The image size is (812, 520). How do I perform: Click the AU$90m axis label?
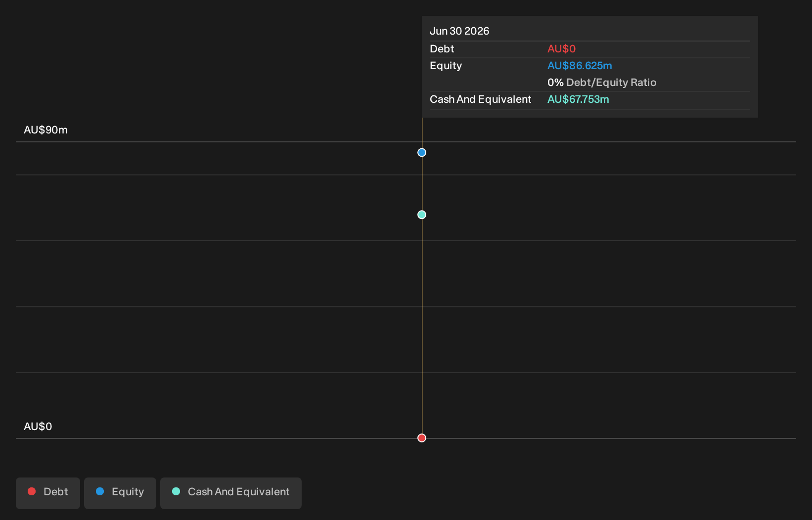[45, 130]
